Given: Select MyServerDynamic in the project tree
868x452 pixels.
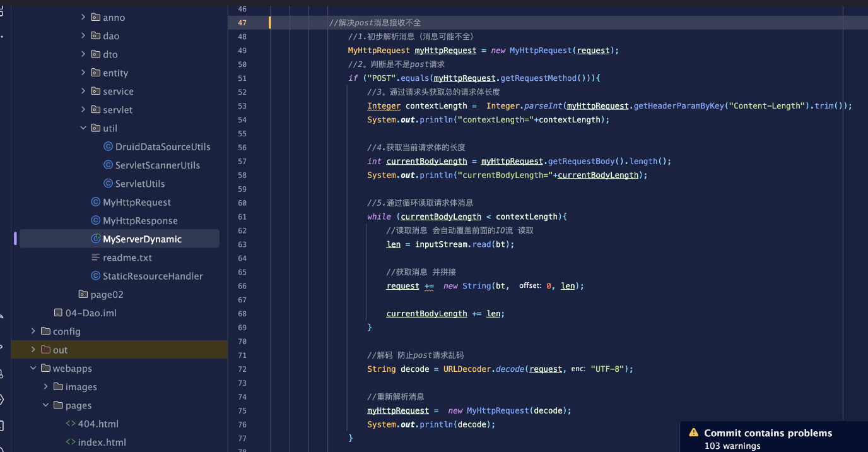Looking at the screenshot, I should click(x=142, y=239).
